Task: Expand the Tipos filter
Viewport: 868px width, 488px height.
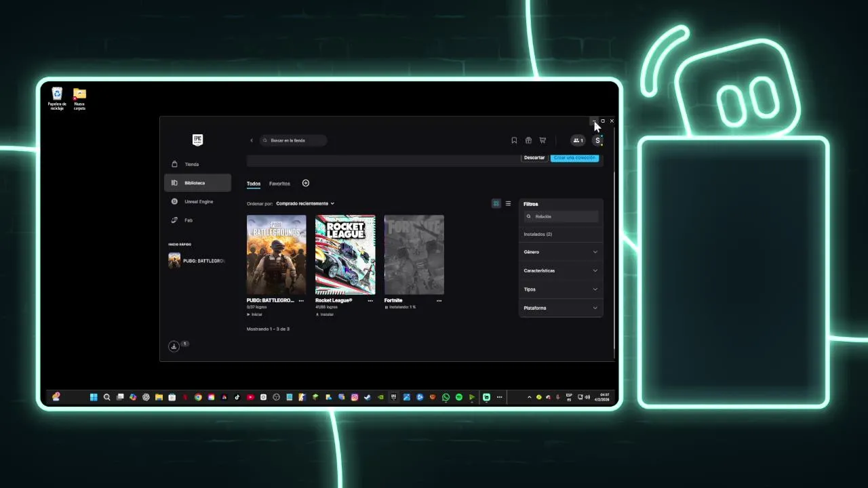Action: click(x=561, y=289)
